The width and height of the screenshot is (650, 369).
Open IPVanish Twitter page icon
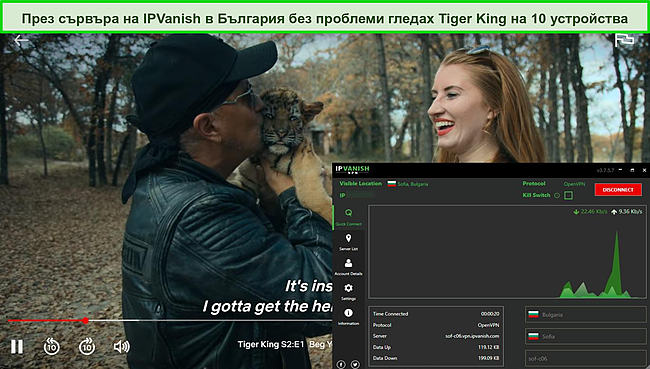click(355, 364)
